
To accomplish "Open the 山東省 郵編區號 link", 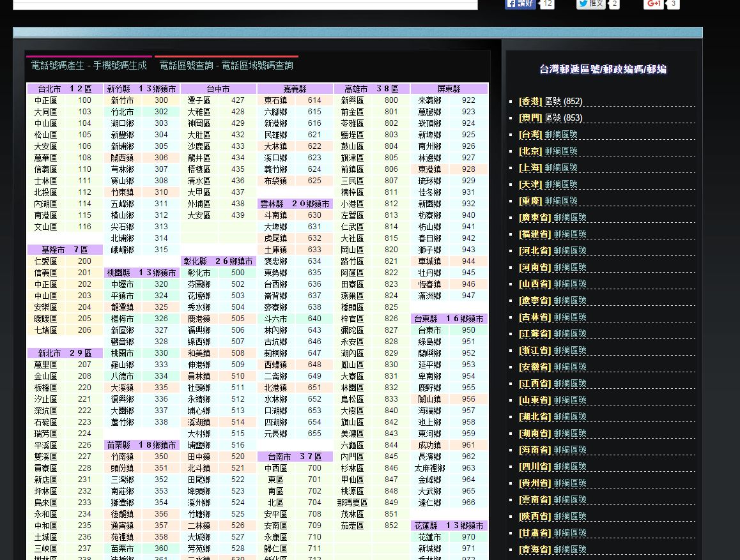I will click(x=553, y=400).
